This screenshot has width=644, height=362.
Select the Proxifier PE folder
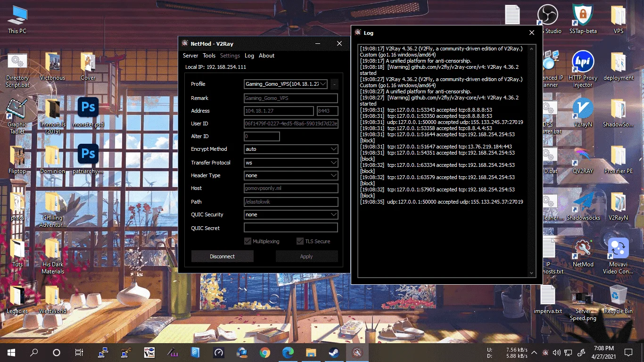click(619, 160)
